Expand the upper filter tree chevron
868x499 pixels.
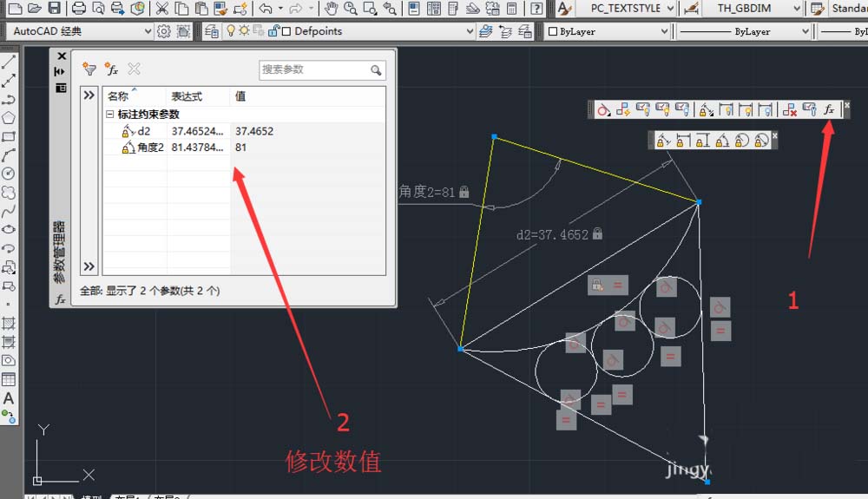[89, 95]
